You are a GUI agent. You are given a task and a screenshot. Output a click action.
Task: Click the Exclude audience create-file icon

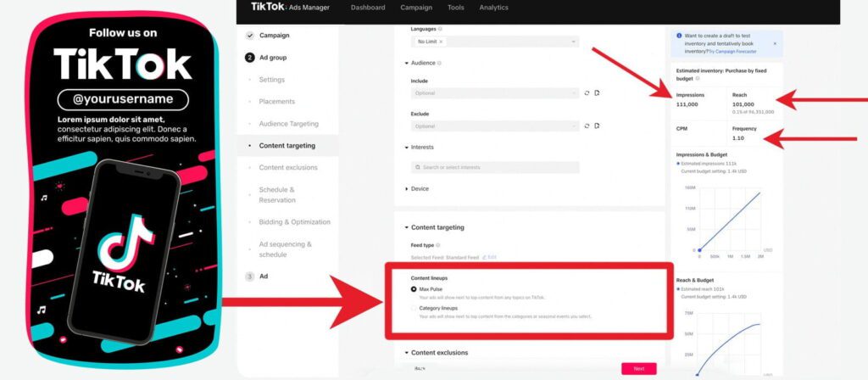pyautogui.click(x=597, y=126)
